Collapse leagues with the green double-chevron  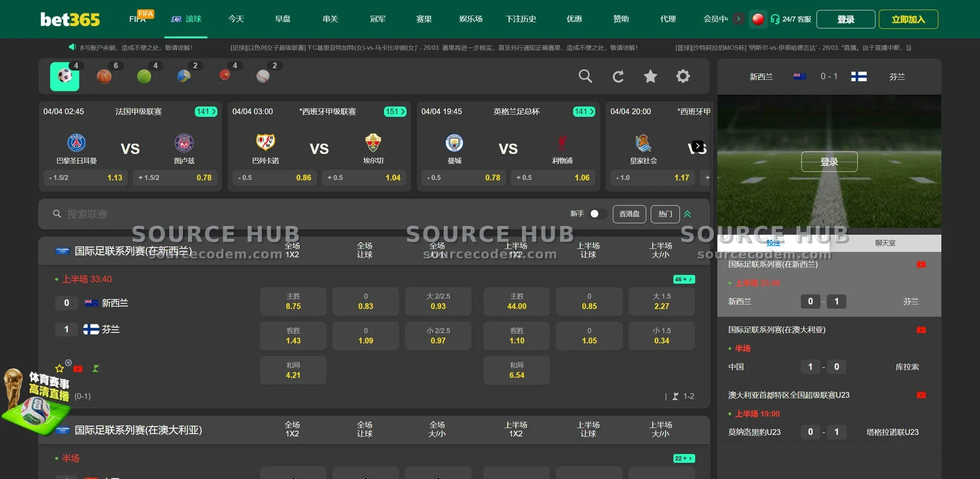(688, 214)
